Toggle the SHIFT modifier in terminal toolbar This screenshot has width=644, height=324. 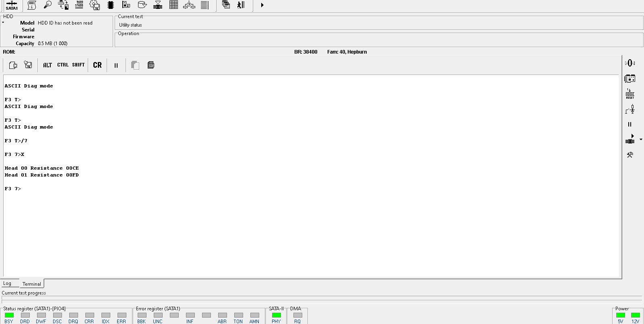point(78,65)
